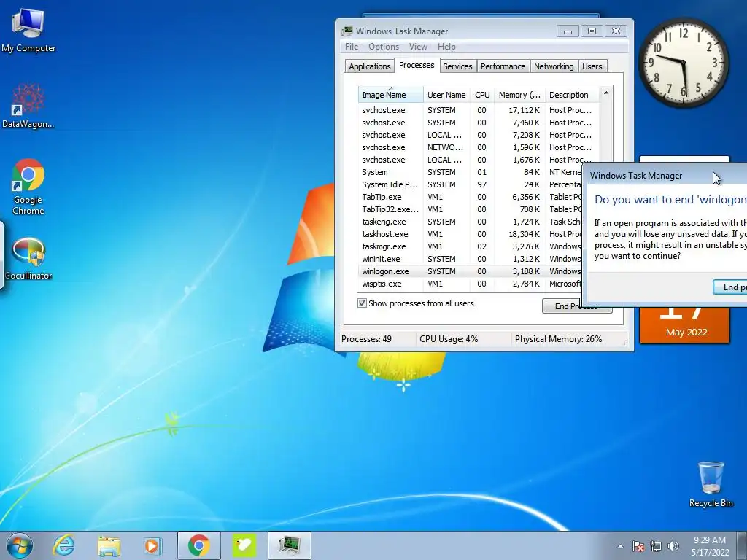Viewport: 747px width, 560px height.
Task: Click the volume speaker tray icon
Action: [x=673, y=546]
